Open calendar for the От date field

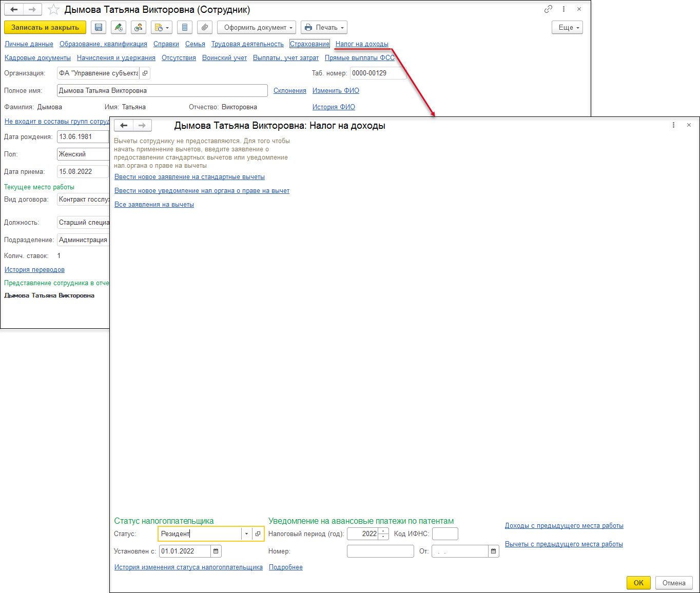tap(494, 551)
